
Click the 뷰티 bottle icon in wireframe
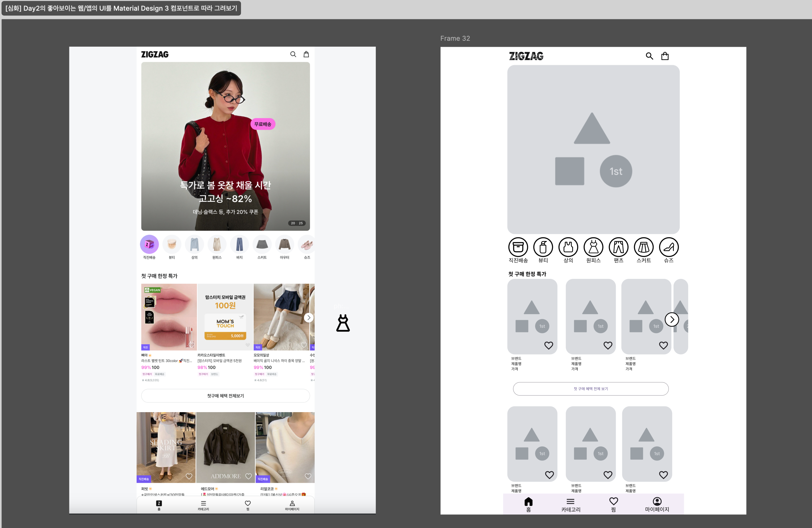(x=543, y=247)
